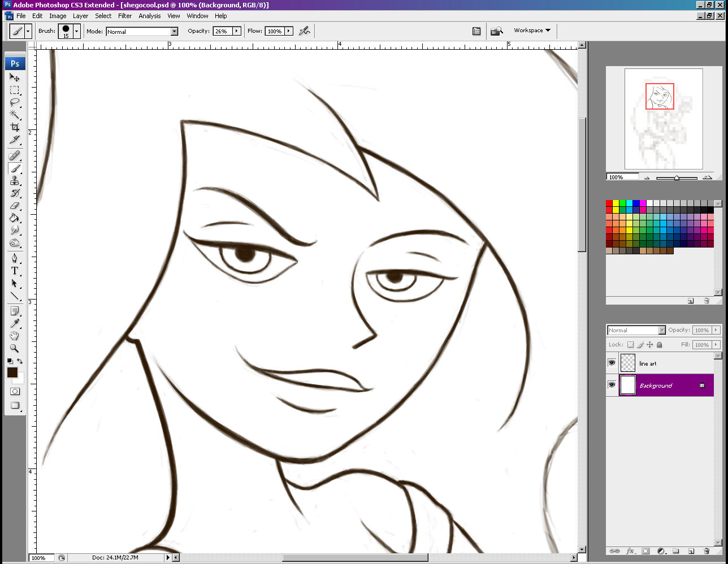Select the Paint Bucket tool
728x564 pixels.
(x=15, y=218)
